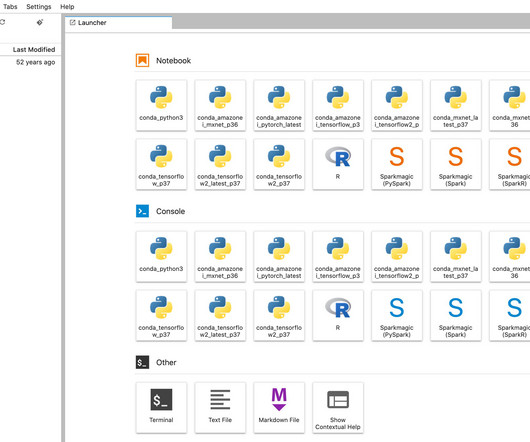
Task: Open a Sparkmagic (PySpark) notebook
Action: pyautogui.click(x=396, y=164)
